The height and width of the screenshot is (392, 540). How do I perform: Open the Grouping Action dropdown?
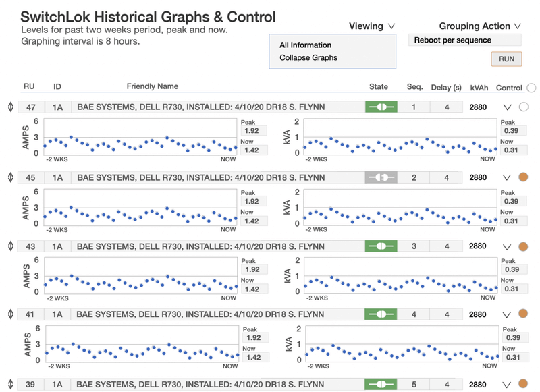(x=480, y=26)
